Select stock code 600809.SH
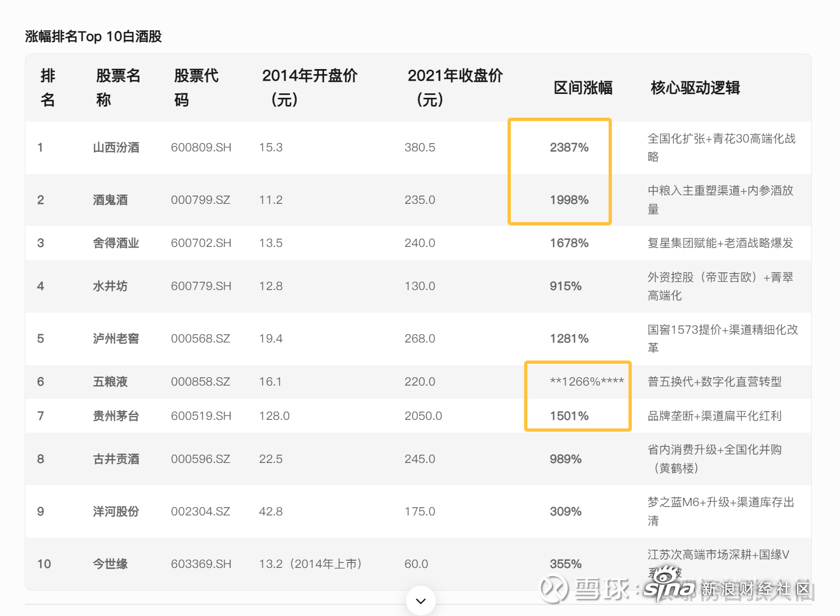Image resolution: width=840 pixels, height=616 pixels. pos(201,148)
